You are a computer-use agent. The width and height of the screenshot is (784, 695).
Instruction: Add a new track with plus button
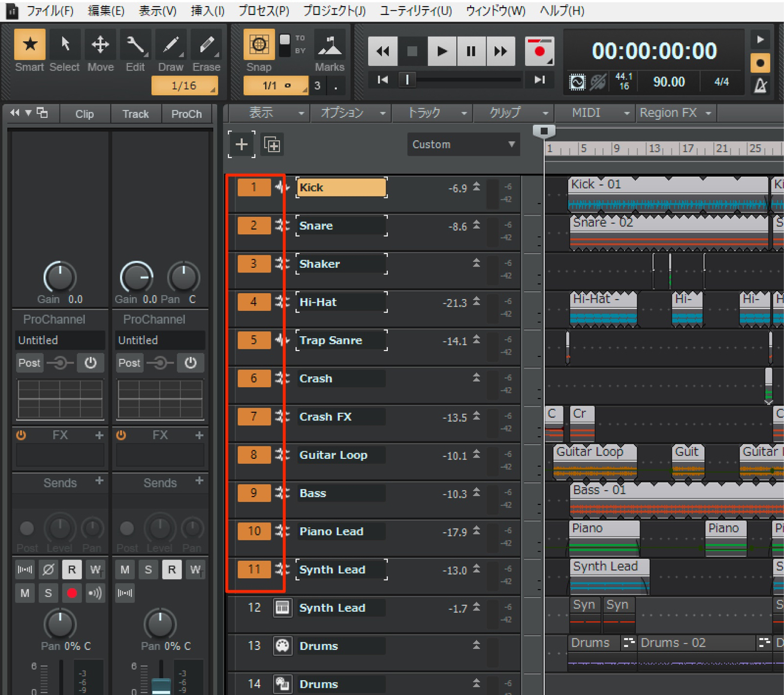242,144
